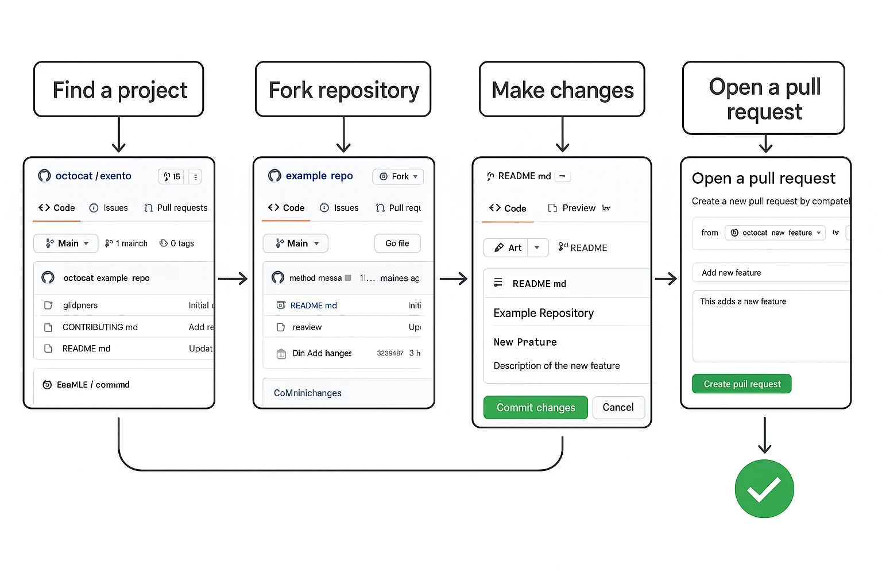Click the commit hash 3239487
The height and width of the screenshot is (588, 882).
click(x=390, y=353)
